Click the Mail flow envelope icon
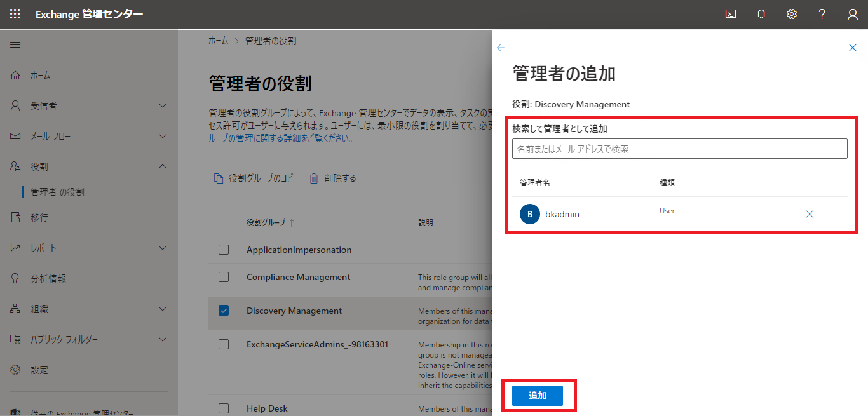 [16, 136]
